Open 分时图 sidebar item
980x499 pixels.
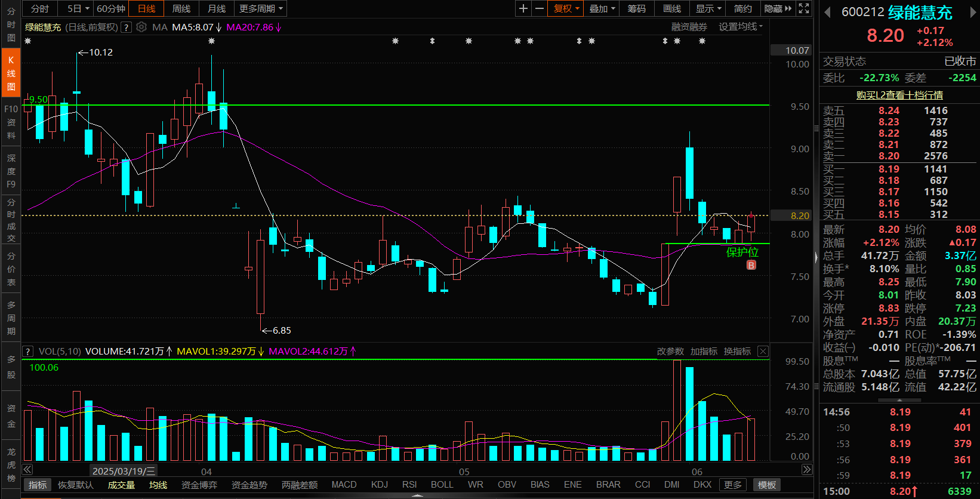[x=11, y=24]
